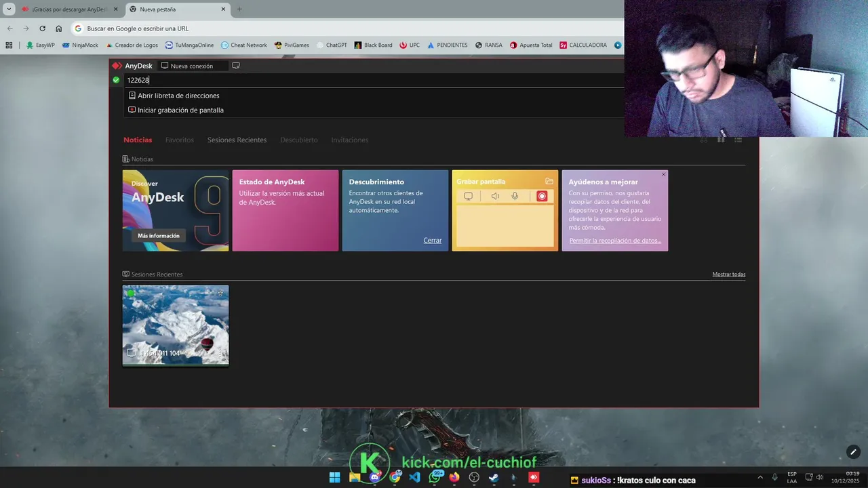Viewport: 868px width, 488px height.
Task: Click the Cerrar link in Descubrimiento card
Action: 433,241
